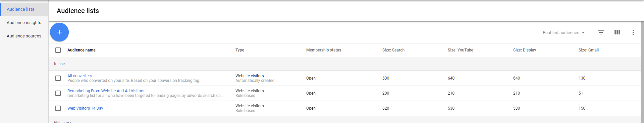The height and width of the screenshot is (123, 644).
Task: Sort by Size: YouTube column header
Action: [x=461, y=50]
